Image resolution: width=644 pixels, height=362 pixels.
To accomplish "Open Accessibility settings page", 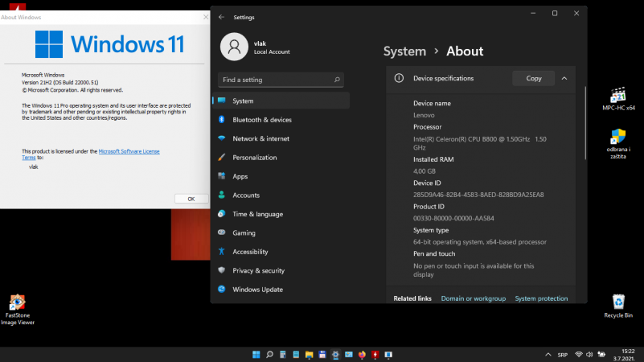I will point(281,252).
